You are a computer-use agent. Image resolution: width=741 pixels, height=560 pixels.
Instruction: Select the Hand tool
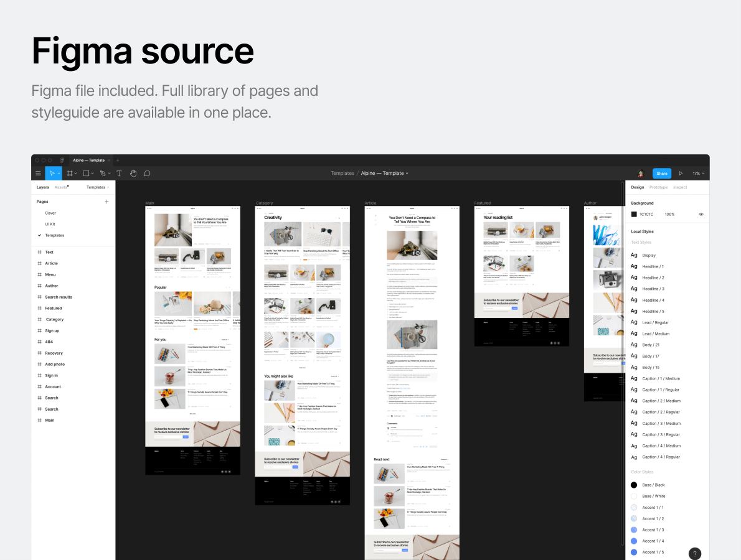tap(133, 173)
